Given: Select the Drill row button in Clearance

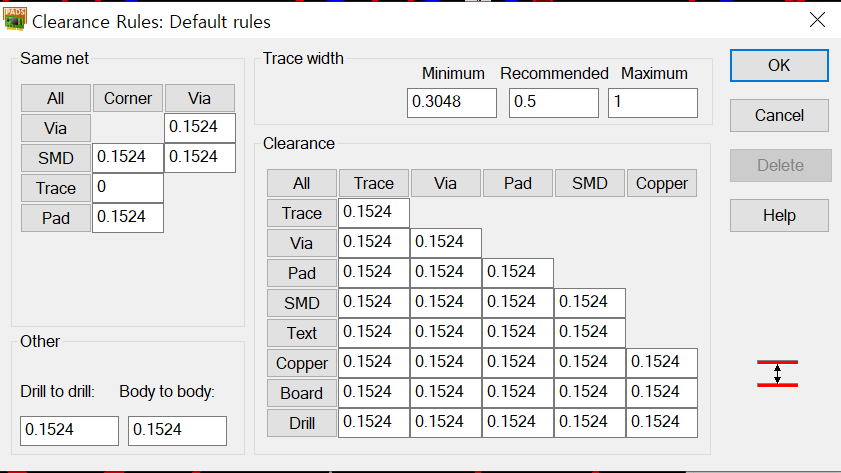Looking at the screenshot, I should [301, 423].
